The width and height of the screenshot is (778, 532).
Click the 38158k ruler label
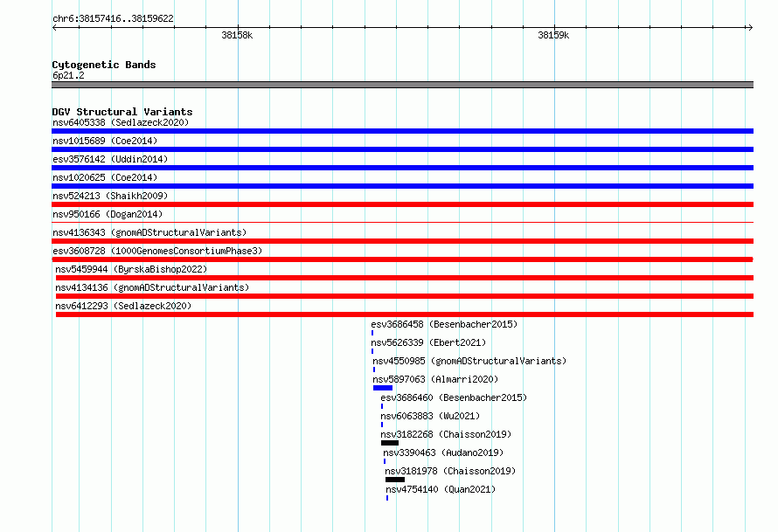237,35
